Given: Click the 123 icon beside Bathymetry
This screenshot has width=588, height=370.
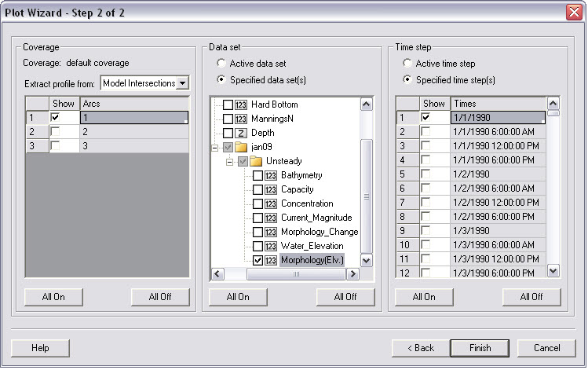Looking at the screenshot, I should 271,175.
